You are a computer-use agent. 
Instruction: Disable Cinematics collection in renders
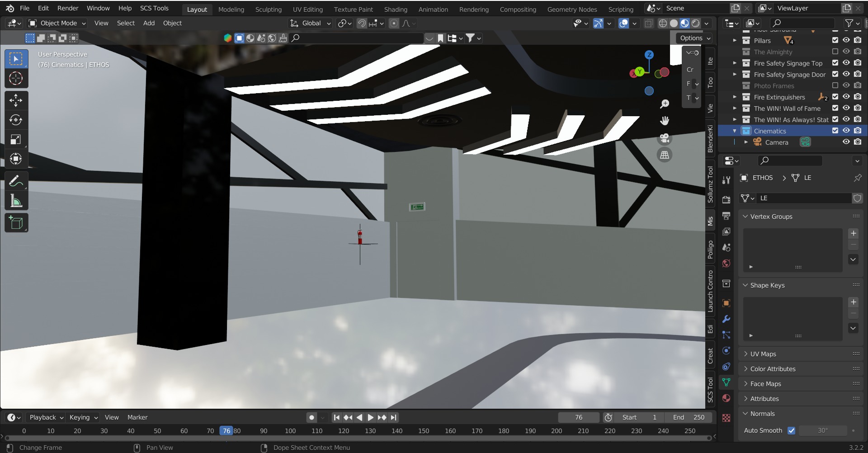point(858,131)
